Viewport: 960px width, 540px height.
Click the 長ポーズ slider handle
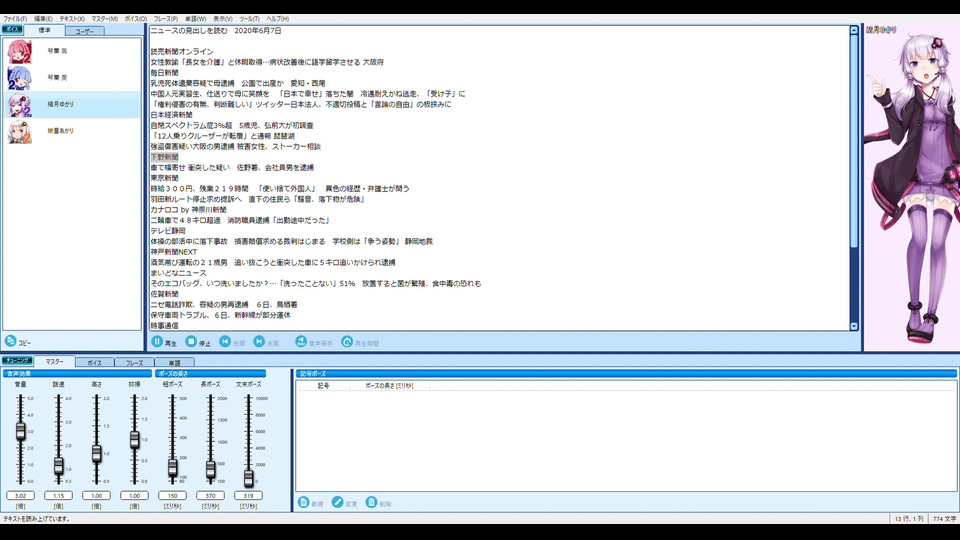point(210,469)
